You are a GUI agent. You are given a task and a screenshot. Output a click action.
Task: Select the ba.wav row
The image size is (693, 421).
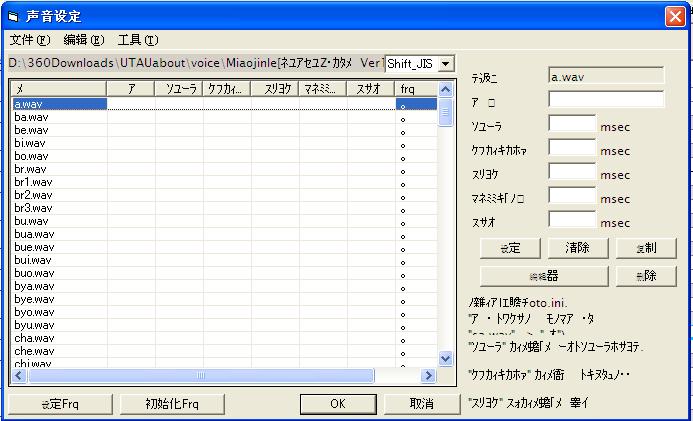(x=224, y=117)
